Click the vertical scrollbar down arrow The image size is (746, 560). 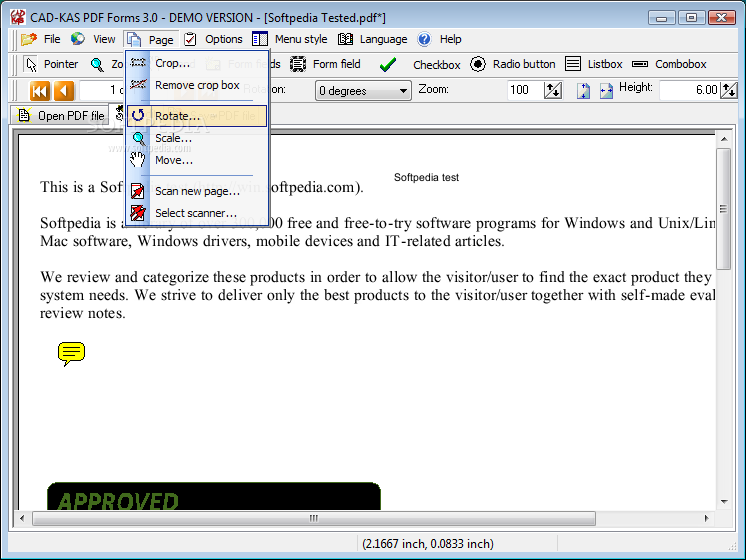[724, 501]
